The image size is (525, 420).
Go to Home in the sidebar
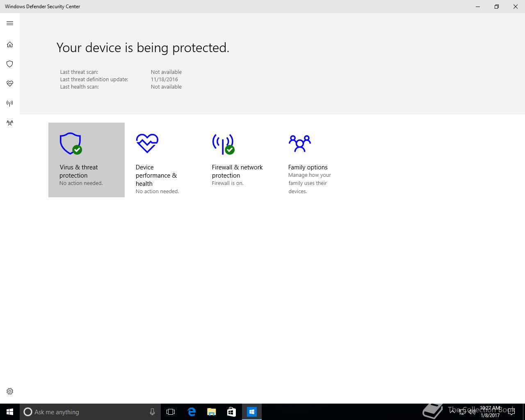pyautogui.click(x=10, y=44)
